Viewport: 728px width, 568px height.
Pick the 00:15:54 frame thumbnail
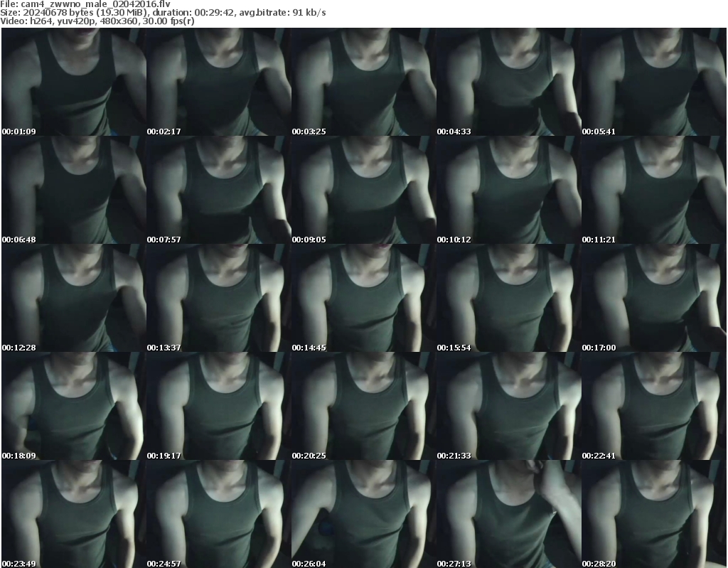[509, 298]
